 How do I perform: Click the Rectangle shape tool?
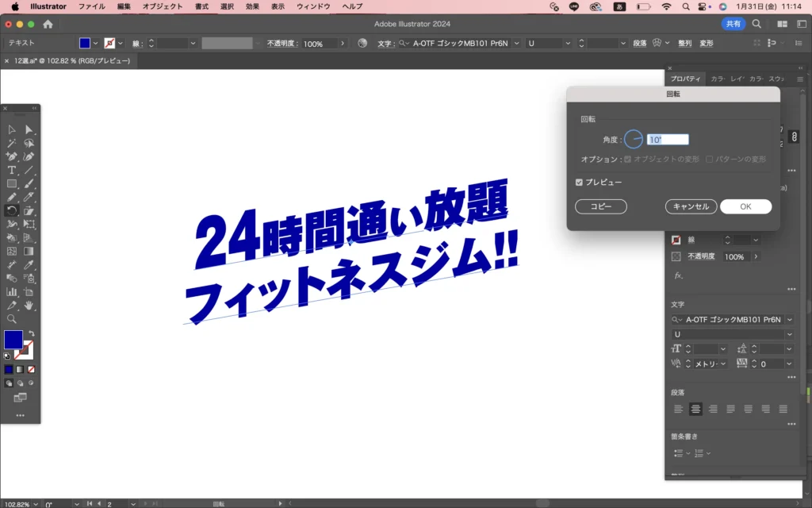tap(12, 183)
